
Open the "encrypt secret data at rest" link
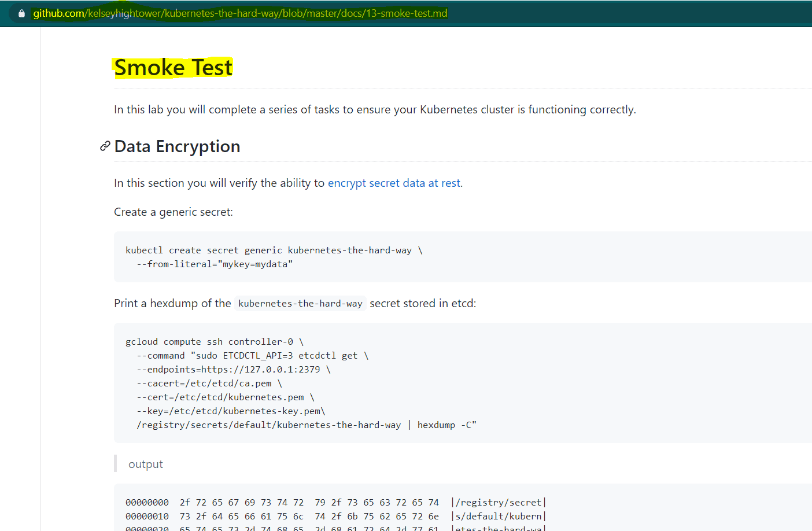click(394, 183)
